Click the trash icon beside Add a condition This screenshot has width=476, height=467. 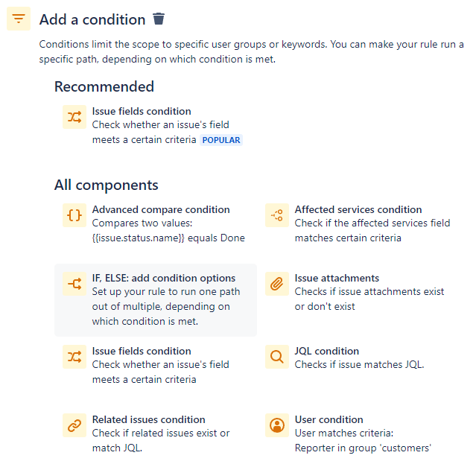click(x=159, y=19)
